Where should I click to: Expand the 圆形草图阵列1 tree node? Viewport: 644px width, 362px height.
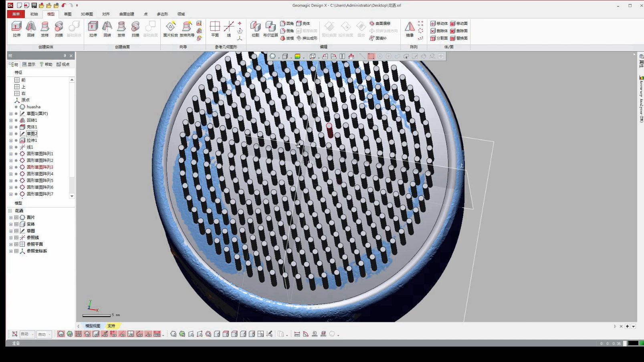pyautogui.click(x=11, y=154)
